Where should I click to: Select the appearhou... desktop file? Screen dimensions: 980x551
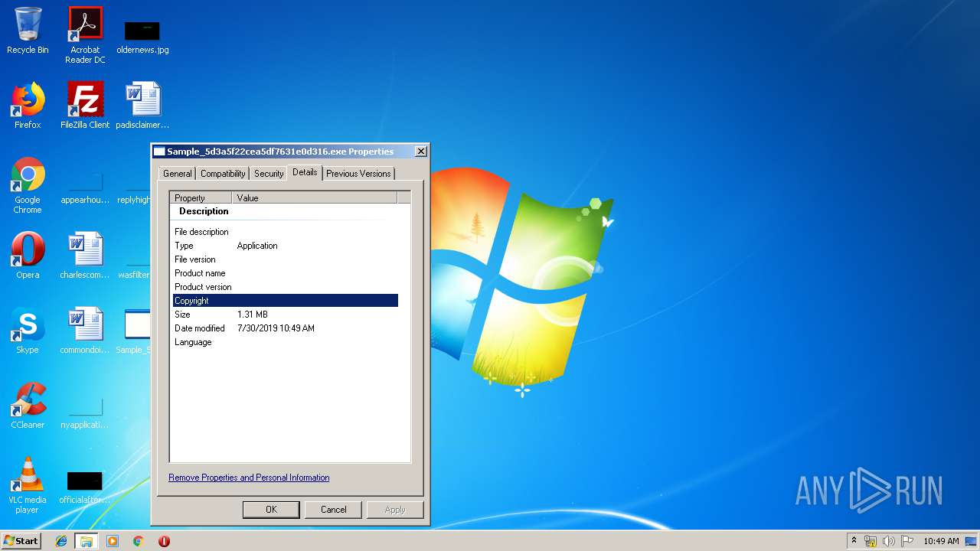coord(85,189)
